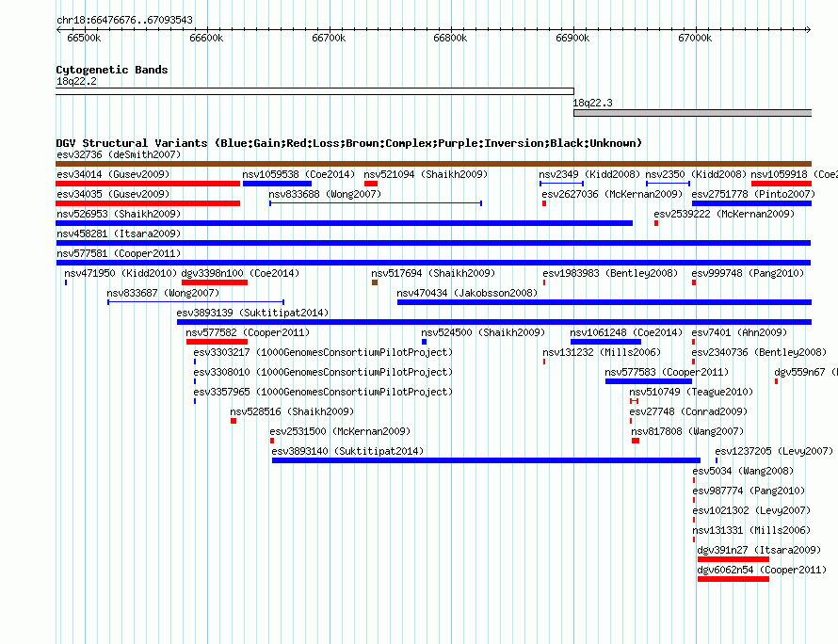Select esv3893140 (Suktitipat2014) label
Viewport: 838px width, 644px height.
pyautogui.click(x=347, y=451)
